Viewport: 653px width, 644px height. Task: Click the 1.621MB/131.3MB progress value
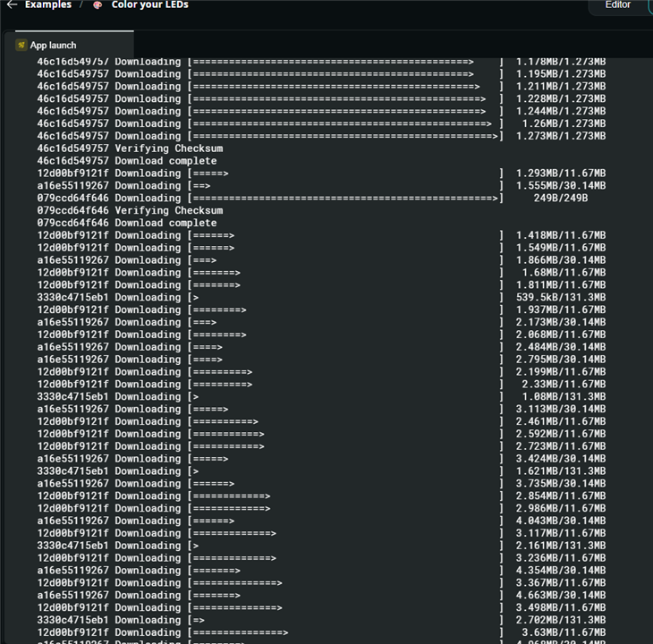[561, 471]
